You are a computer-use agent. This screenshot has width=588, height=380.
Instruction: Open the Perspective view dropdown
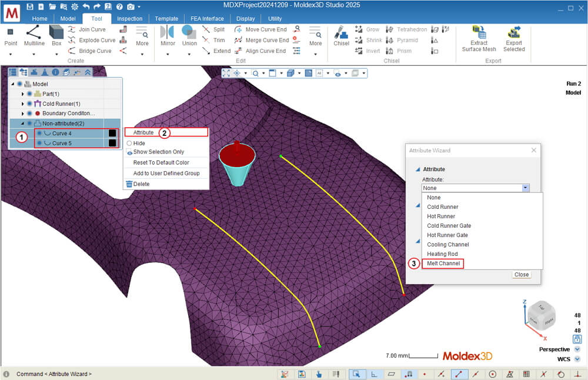tap(577, 349)
